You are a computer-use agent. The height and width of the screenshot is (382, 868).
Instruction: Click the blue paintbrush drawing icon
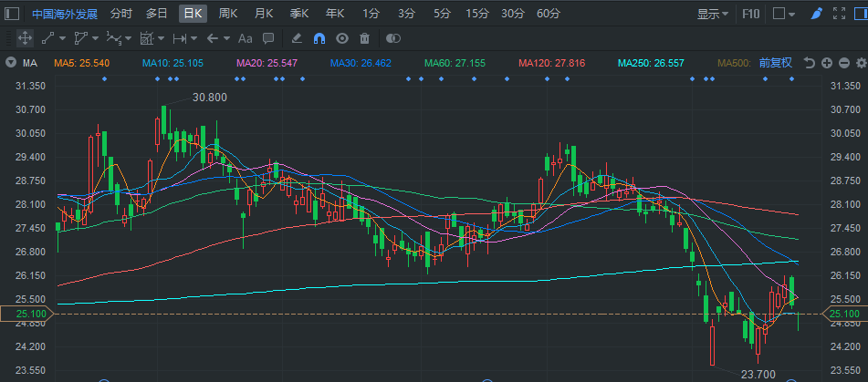817,14
